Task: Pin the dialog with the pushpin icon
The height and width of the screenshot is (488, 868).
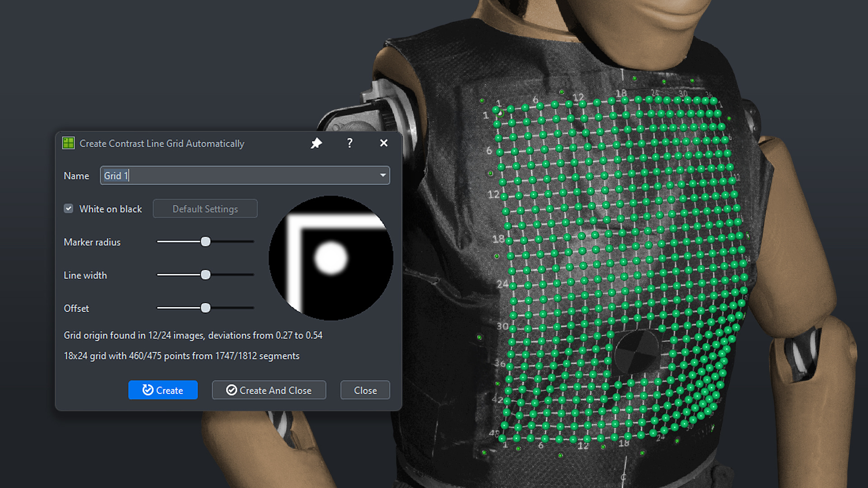Action: click(x=316, y=143)
